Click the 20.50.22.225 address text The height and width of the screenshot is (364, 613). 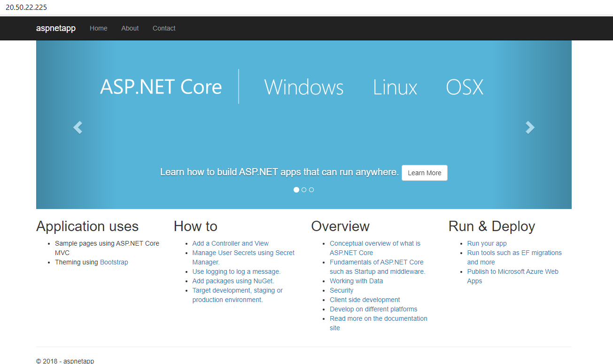tap(26, 8)
